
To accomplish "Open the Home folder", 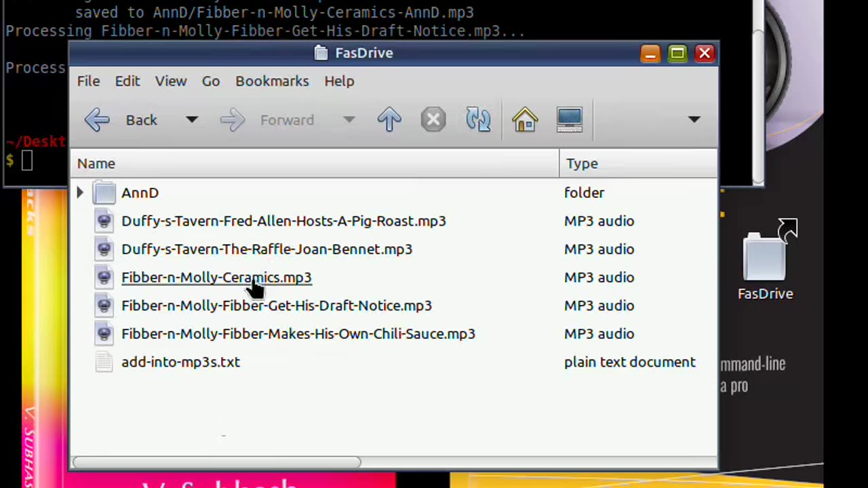I will coord(525,120).
